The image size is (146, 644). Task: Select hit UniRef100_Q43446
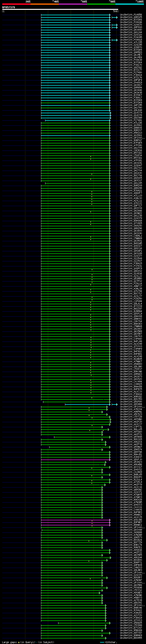(131, 90)
